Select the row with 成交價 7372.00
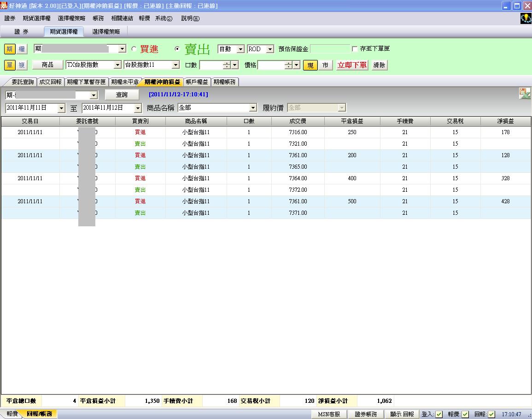This screenshot has width=532, height=419. click(266, 190)
